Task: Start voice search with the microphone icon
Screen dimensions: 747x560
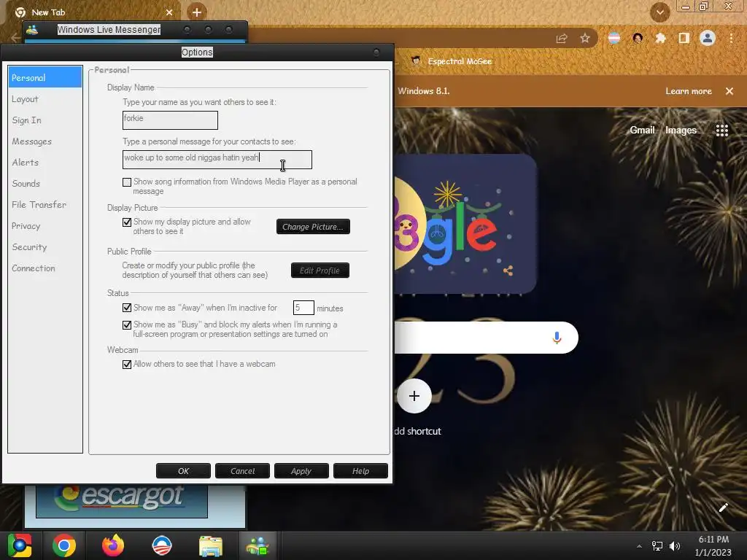Action: point(557,338)
